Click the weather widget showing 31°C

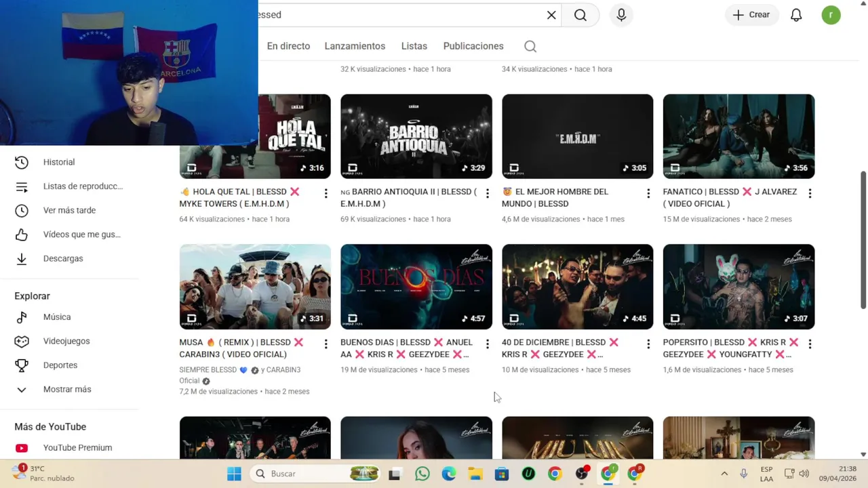44,473
